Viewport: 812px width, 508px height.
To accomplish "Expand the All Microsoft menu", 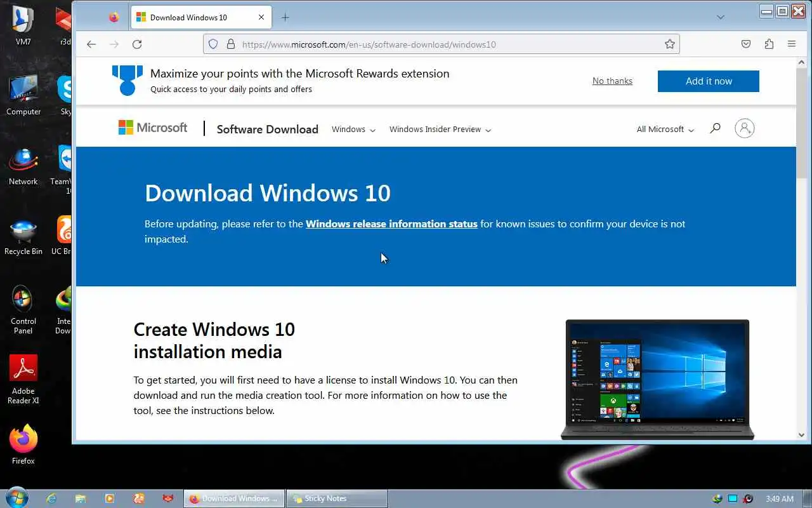I will (665, 130).
